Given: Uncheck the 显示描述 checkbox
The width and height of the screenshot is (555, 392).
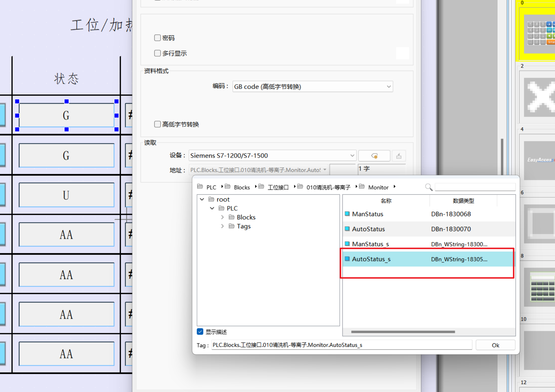Looking at the screenshot, I should point(200,332).
